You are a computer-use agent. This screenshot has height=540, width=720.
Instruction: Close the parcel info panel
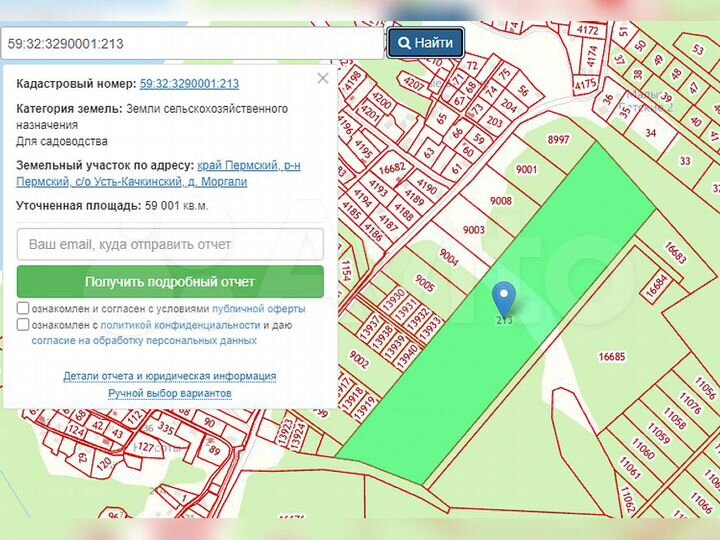[322, 78]
